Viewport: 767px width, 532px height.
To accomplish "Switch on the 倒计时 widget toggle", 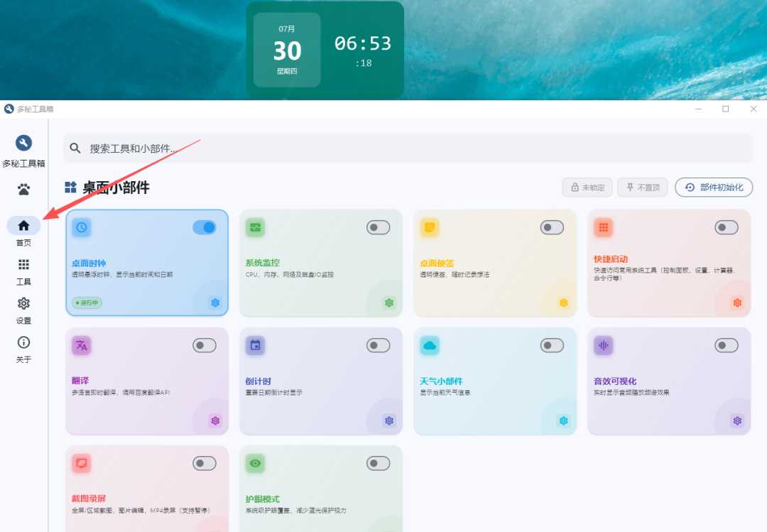I will coord(378,345).
